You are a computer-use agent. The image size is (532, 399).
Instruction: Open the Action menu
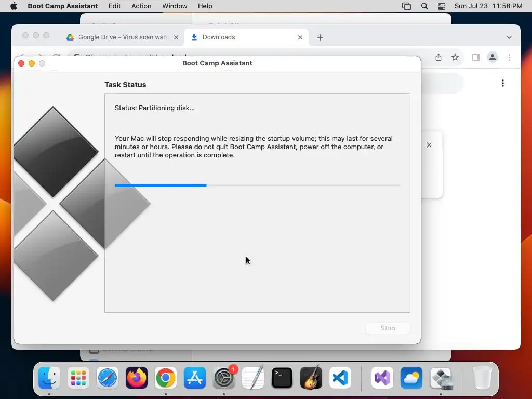pyautogui.click(x=141, y=6)
